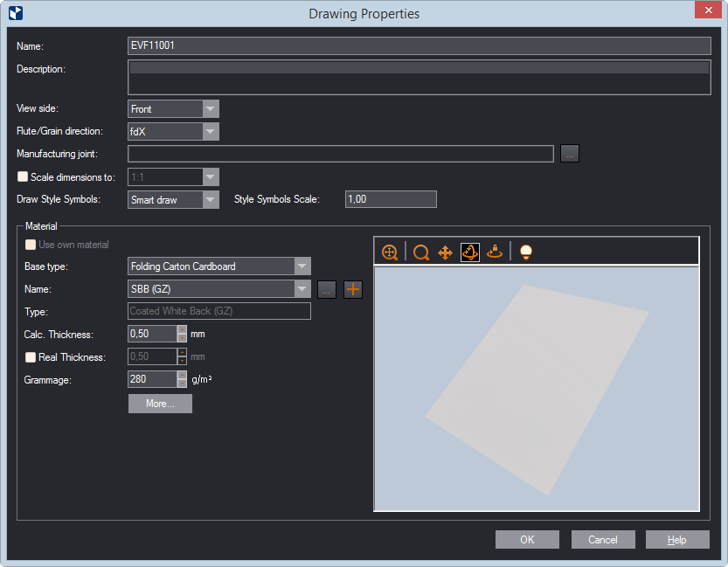Click the Manufacturing joint input field
Image resolution: width=728 pixels, height=567 pixels.
pos(341,154)
